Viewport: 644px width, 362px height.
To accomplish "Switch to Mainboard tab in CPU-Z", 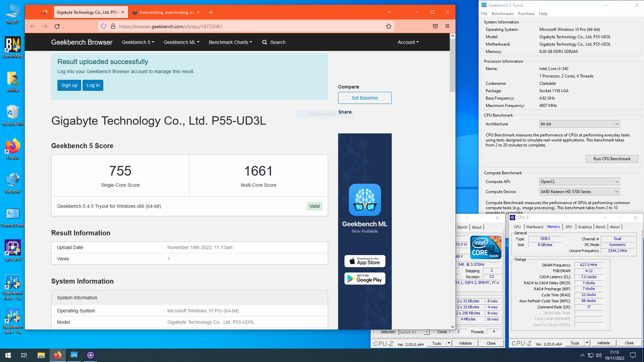I will coord(535,227).
